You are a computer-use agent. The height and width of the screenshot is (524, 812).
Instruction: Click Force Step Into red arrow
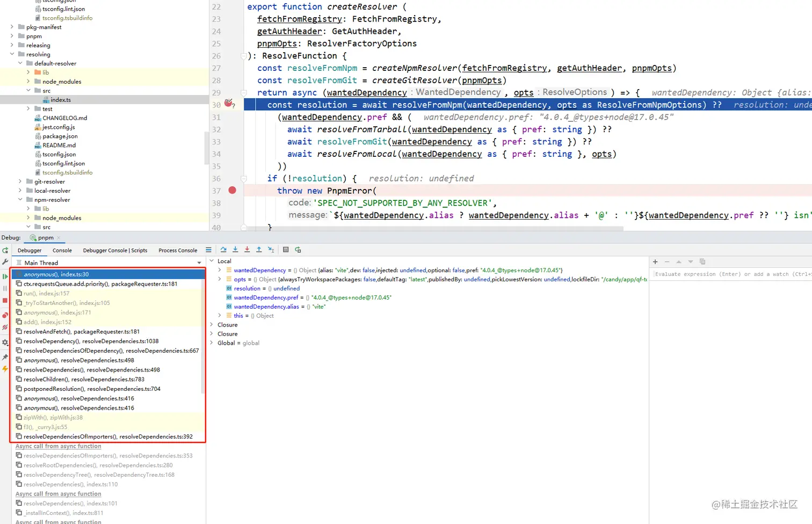click(x=247, y=250)
